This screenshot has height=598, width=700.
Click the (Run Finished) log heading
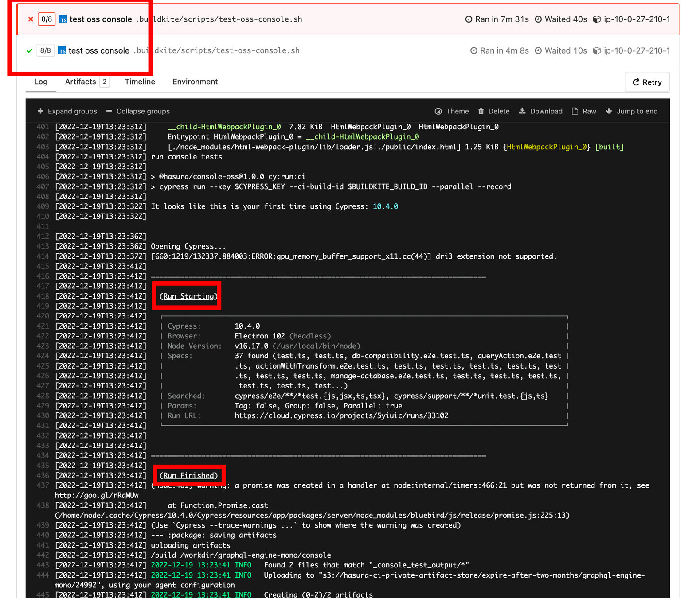[x=188, y=475]
